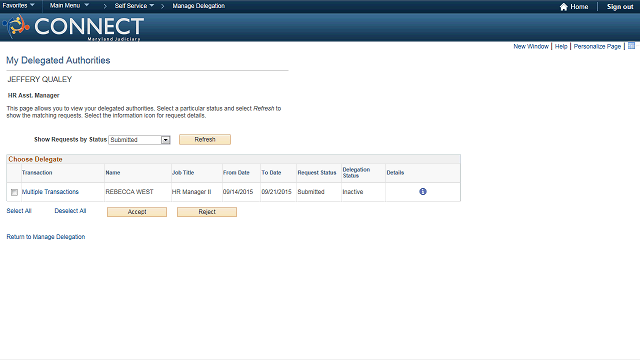640x360 pixels.
Task: Go to Manage Delegation breadcrumb
Action: pos(198,6)
